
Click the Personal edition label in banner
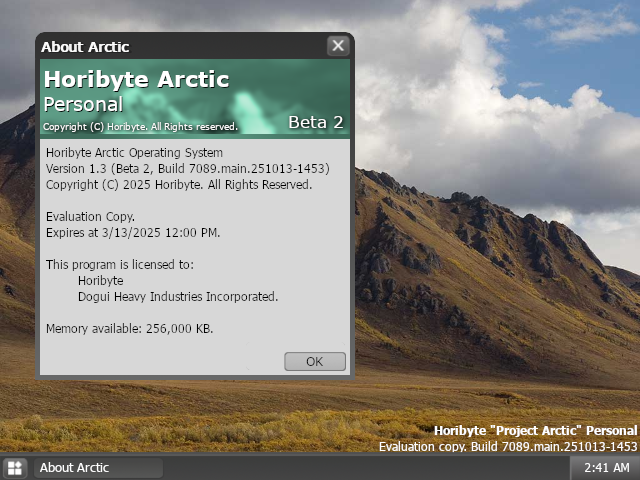pos(83,104)
